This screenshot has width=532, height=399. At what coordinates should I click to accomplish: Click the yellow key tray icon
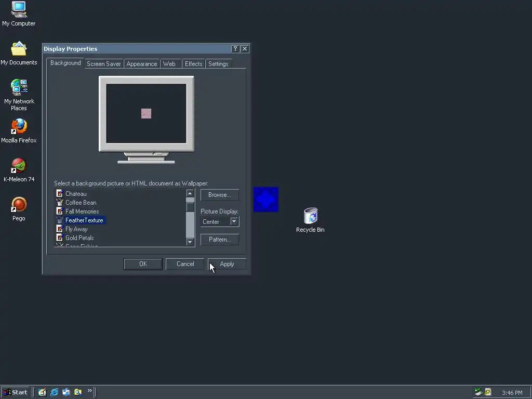tap(488, 392)
